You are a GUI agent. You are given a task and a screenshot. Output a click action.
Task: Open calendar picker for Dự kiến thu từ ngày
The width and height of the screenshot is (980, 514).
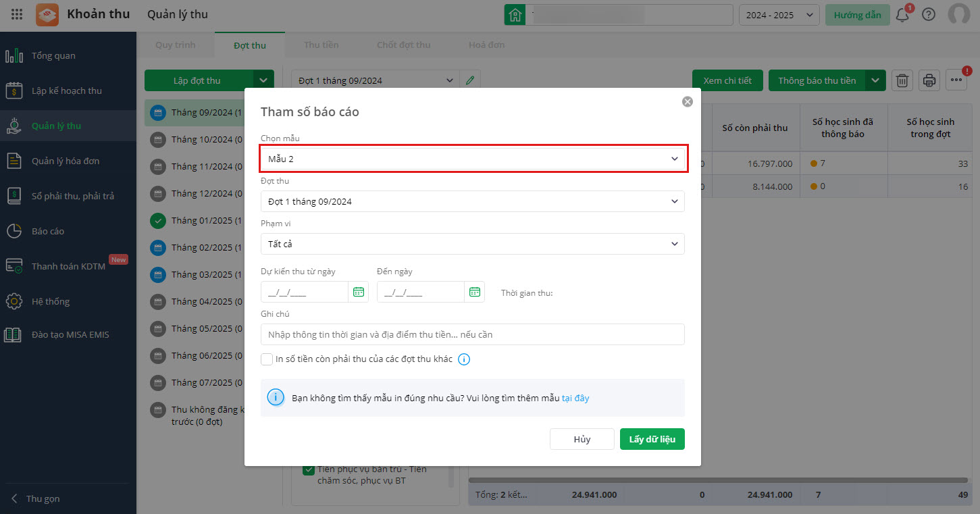click(x=359, y=292)
